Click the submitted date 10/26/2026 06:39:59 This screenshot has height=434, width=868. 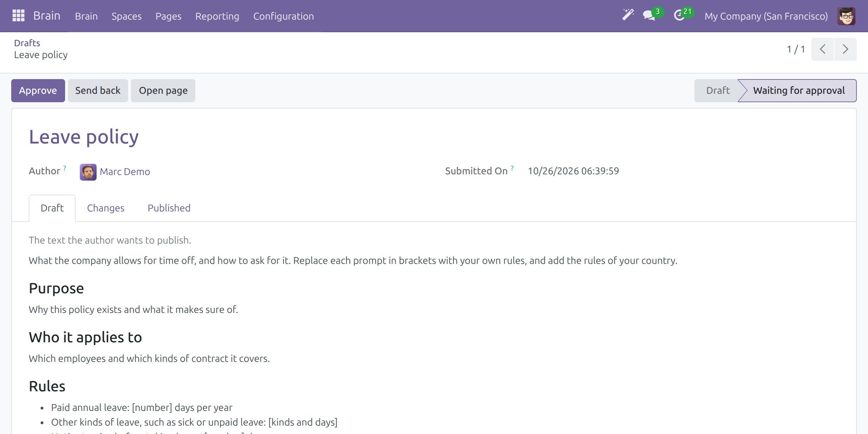[x=573, y=171]
